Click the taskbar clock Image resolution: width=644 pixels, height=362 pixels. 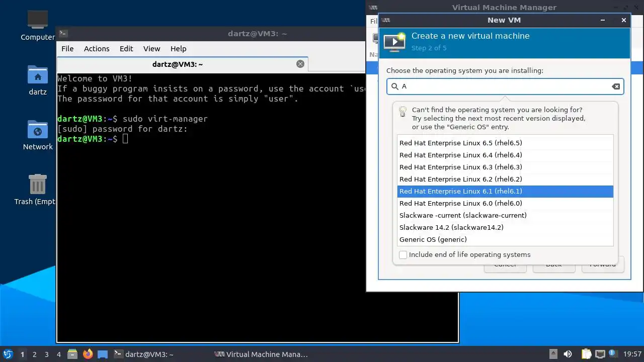[x=632, y=354]
